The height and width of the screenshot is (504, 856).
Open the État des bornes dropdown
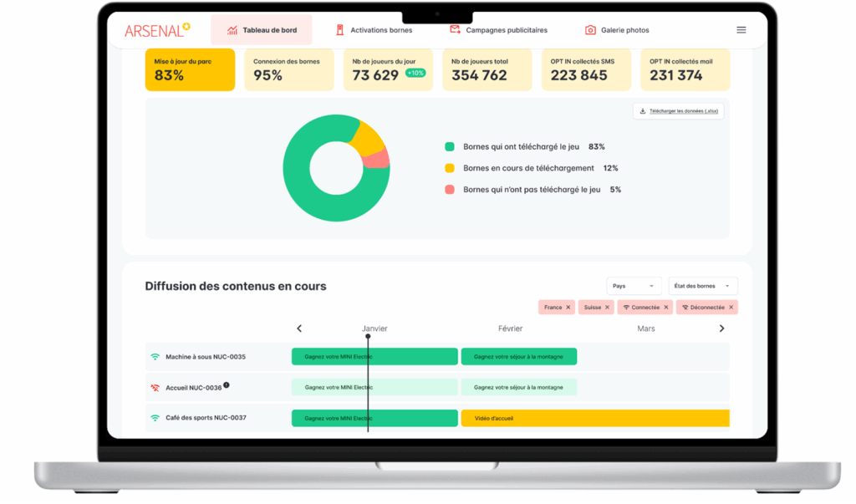coord(702,285)
